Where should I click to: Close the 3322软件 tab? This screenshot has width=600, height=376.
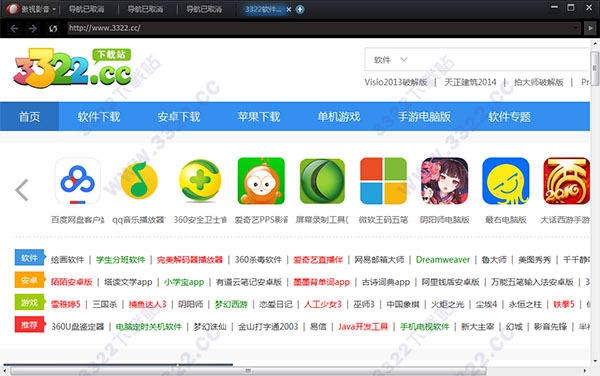(x=289, y=10)
